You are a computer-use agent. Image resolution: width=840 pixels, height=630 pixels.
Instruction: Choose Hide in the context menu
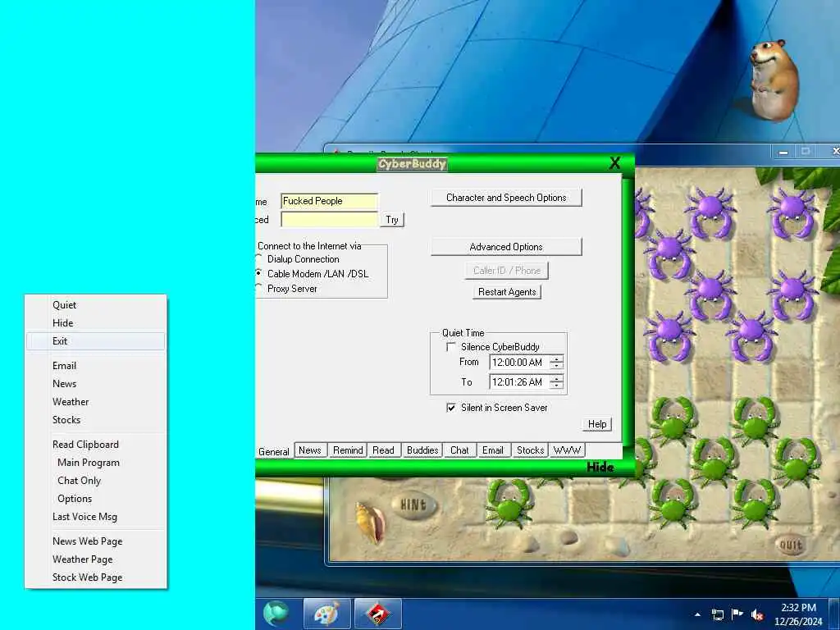click(96, 323)
